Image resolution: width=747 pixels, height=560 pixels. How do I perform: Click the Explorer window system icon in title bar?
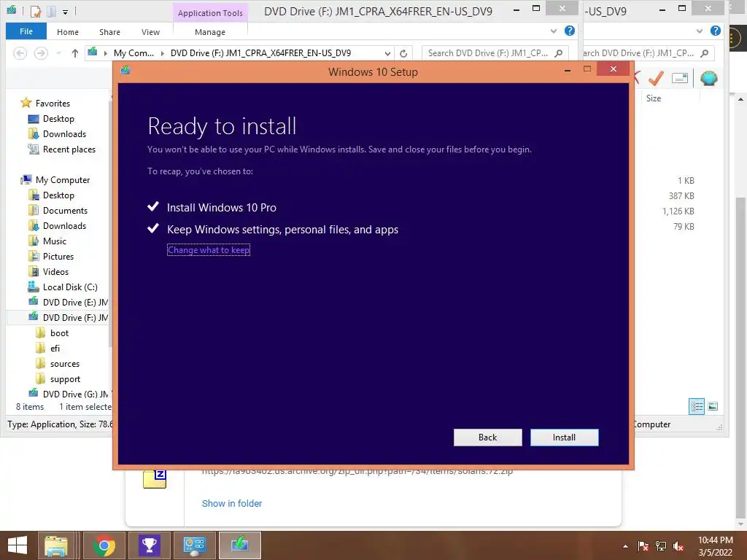[x=12, y=10]
